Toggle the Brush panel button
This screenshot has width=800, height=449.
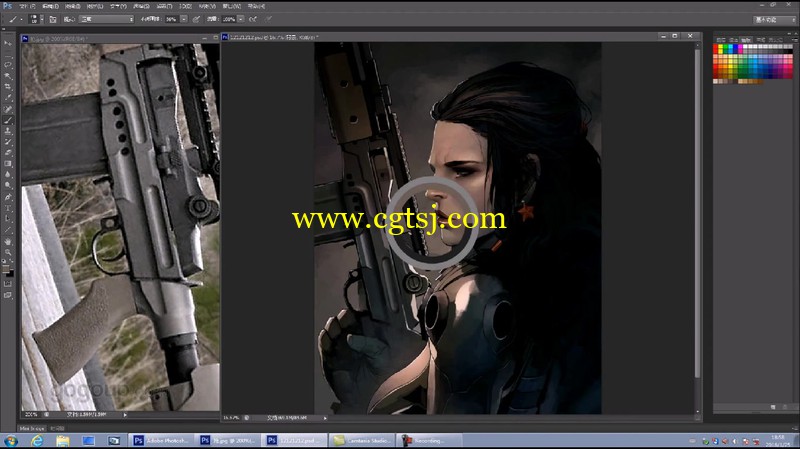point(53,19)
